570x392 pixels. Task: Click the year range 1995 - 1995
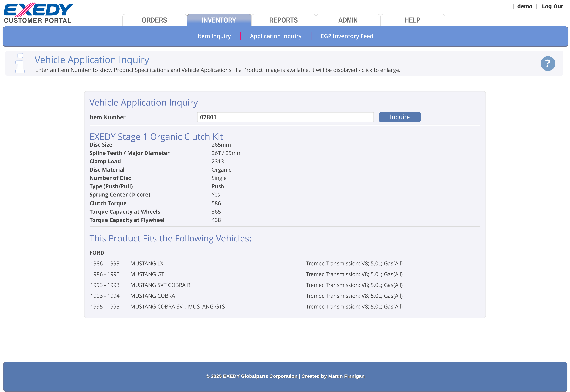coord(105,307)
